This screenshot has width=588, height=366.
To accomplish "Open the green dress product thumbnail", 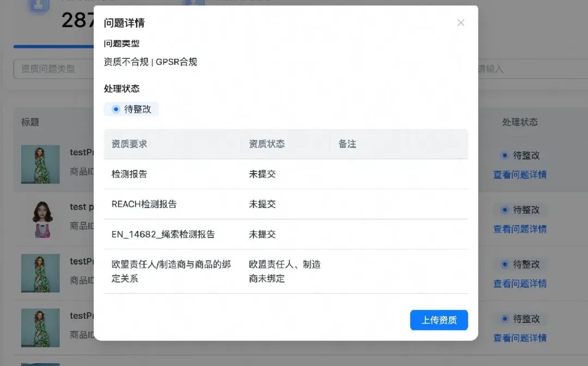I will tap(40, 164).
